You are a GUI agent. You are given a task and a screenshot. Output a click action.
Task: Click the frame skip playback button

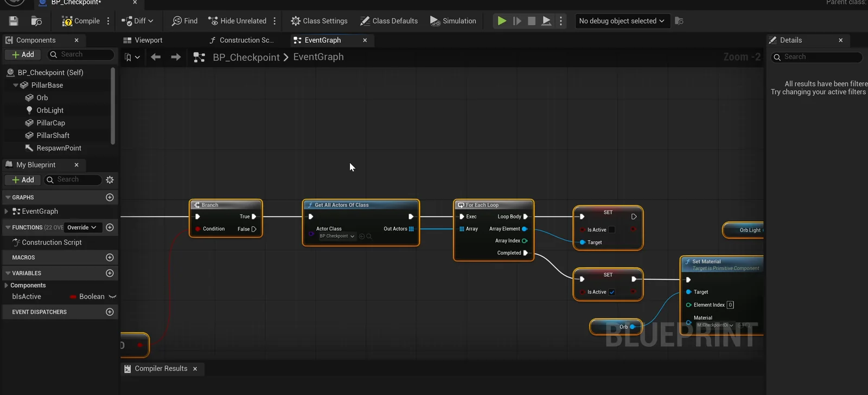(x=517, y=21)
